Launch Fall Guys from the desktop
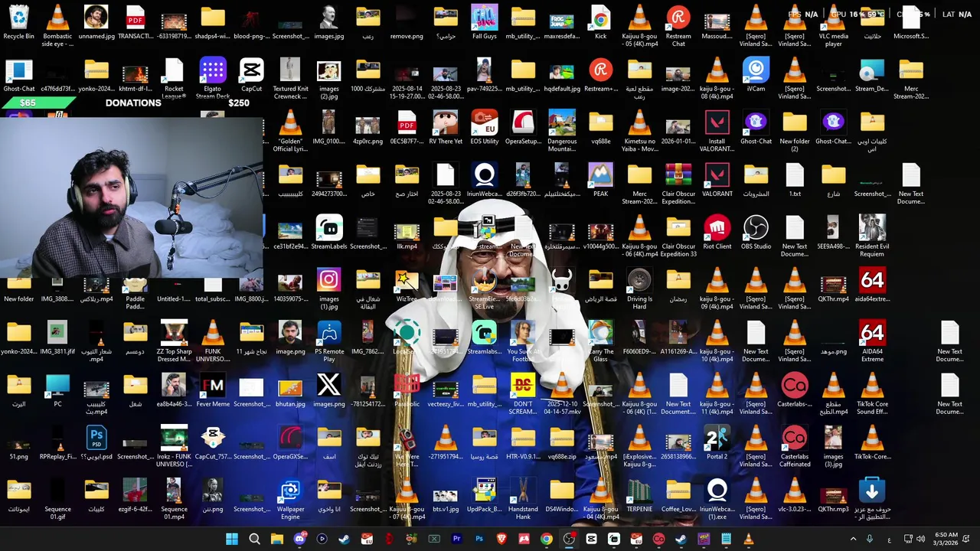Viewport: 980px width, 551px height. [484, 23]
